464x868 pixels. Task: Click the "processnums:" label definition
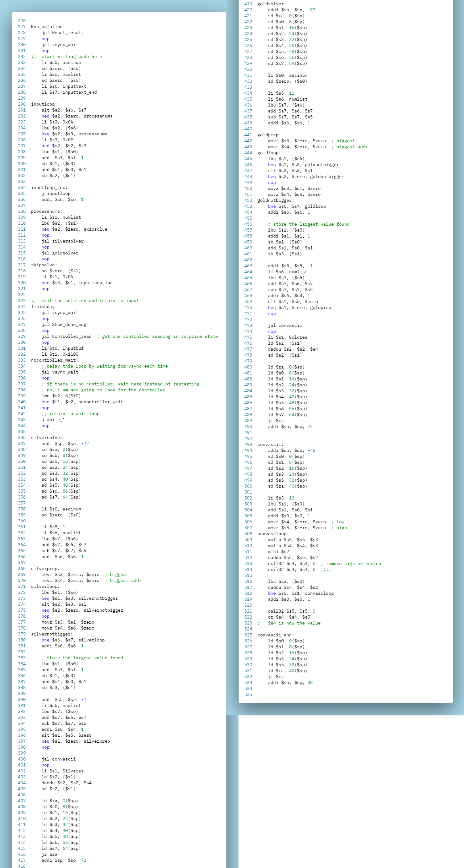(47, 211)
